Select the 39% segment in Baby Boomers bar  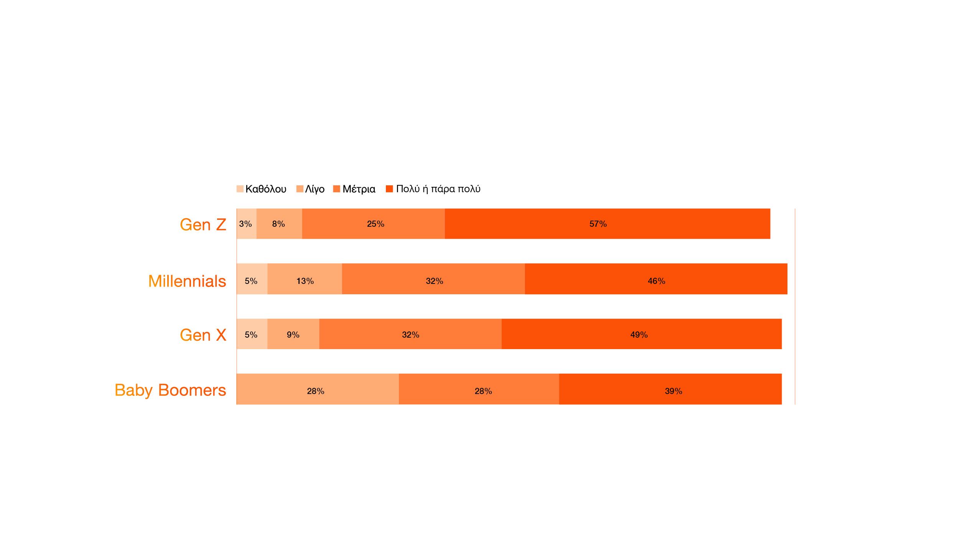pyautogui.click(x=670, y=389)
